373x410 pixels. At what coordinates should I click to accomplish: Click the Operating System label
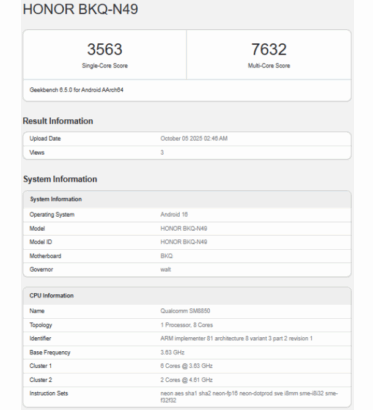tap(52, 214)
